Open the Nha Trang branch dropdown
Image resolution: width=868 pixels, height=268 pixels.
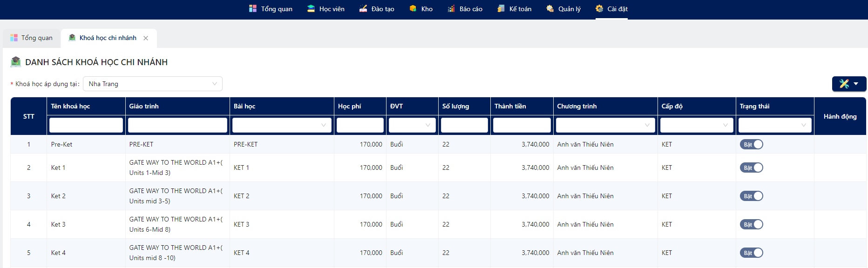153,84
